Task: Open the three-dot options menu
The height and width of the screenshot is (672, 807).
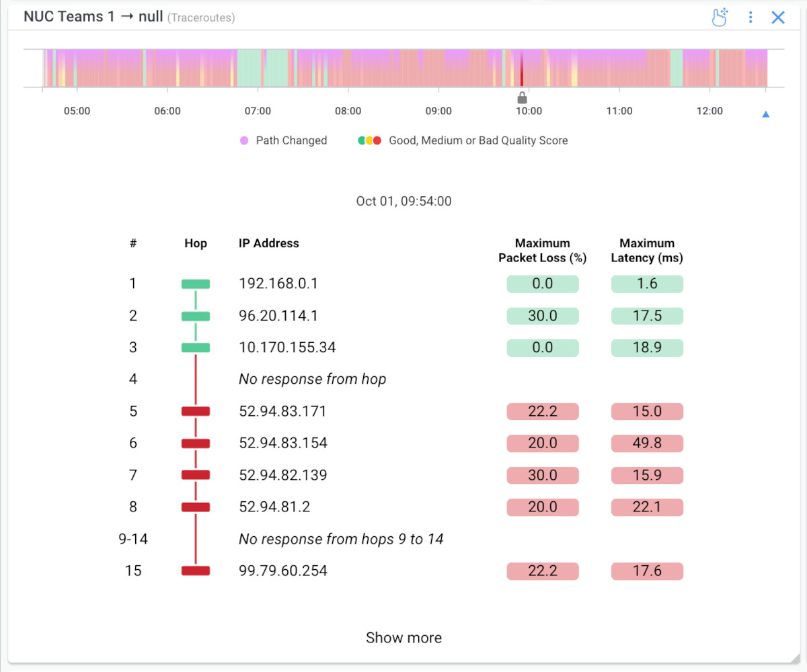Action: click(x=751, y=17)
